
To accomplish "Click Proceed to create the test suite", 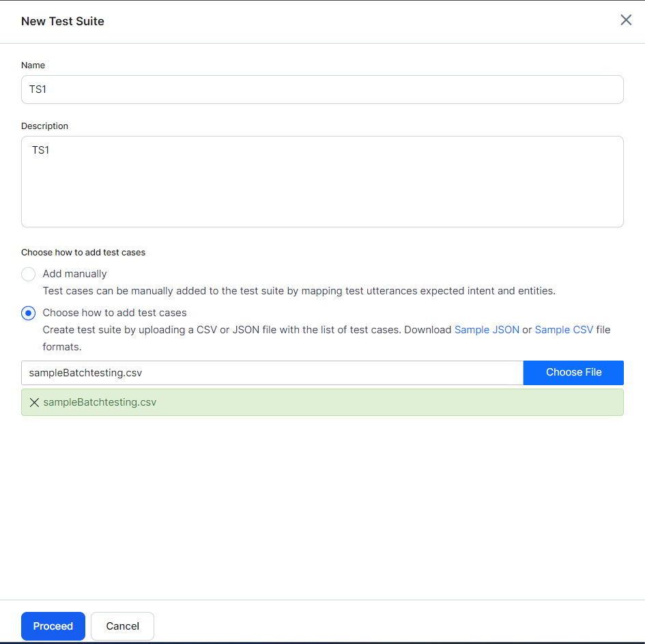I will click(53, 626).
